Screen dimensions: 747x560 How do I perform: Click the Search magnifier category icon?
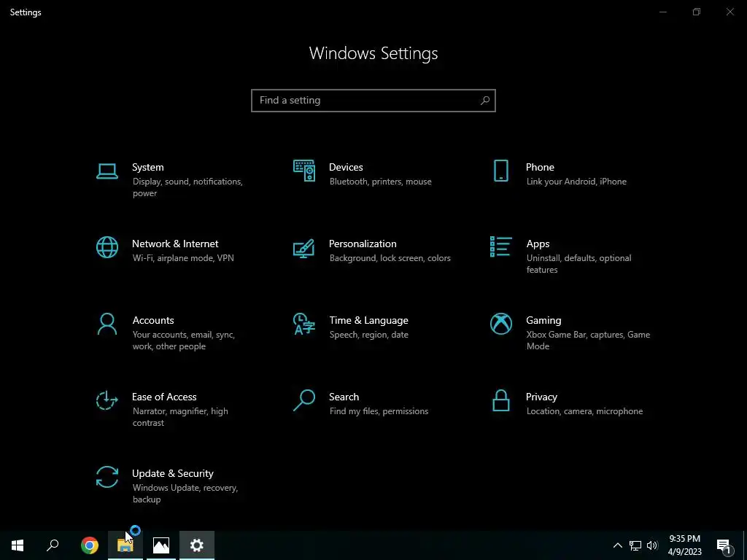[x=304, y=400]
